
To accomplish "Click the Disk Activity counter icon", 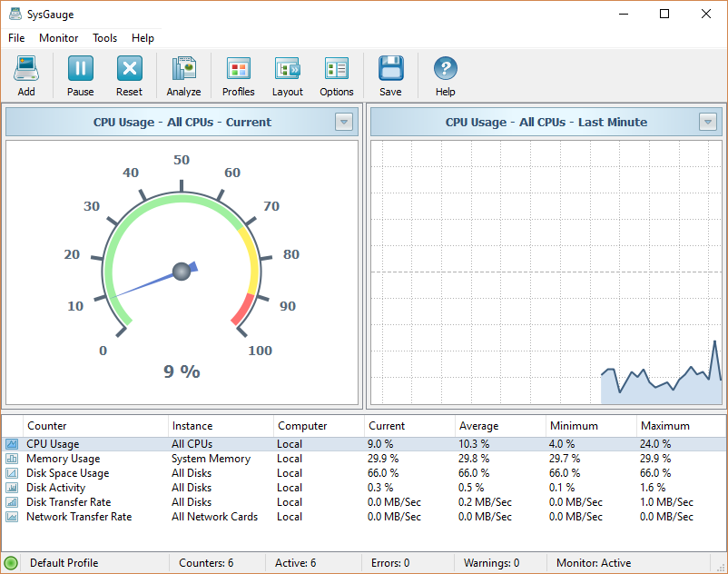I will pos(12,488).
